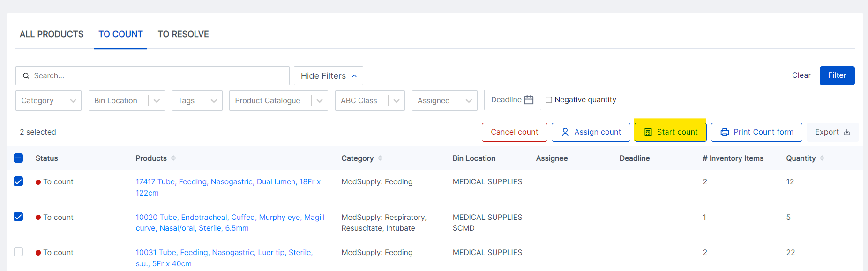Open the 10020 Tube Endotracheal product link

click(x=230, y=223)
